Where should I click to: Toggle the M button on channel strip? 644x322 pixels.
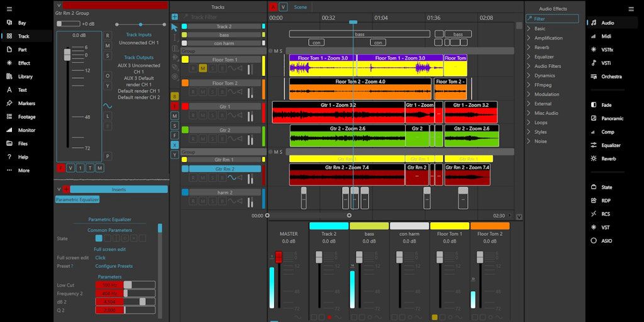[x=108, y=46]
